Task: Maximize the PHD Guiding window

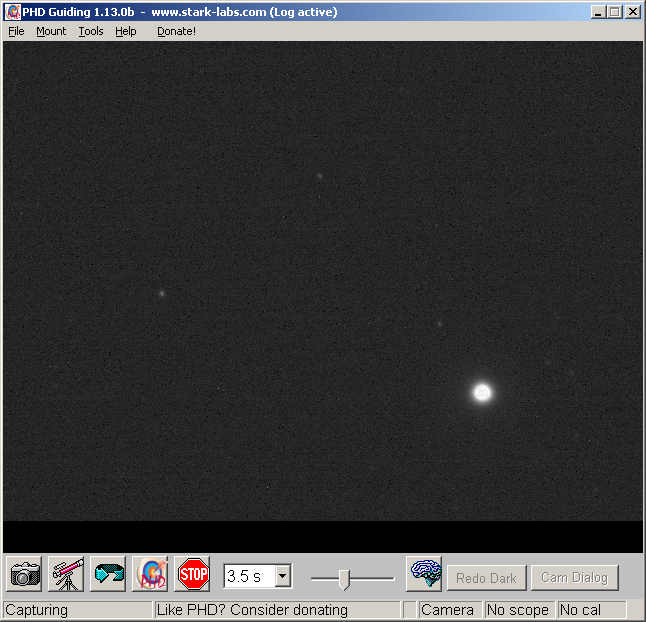Action: click(615, 12)
